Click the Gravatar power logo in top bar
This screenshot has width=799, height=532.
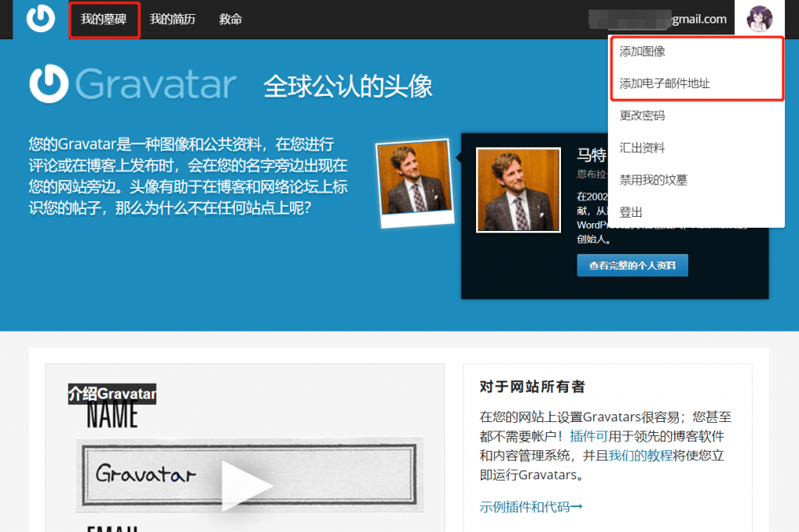[x=41, y=19]
